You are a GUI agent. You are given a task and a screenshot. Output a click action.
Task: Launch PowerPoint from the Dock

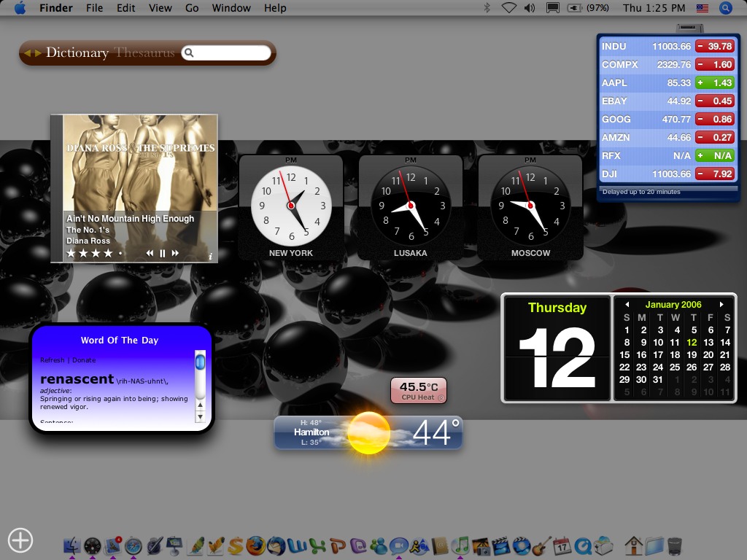click(x=337, y=545)
